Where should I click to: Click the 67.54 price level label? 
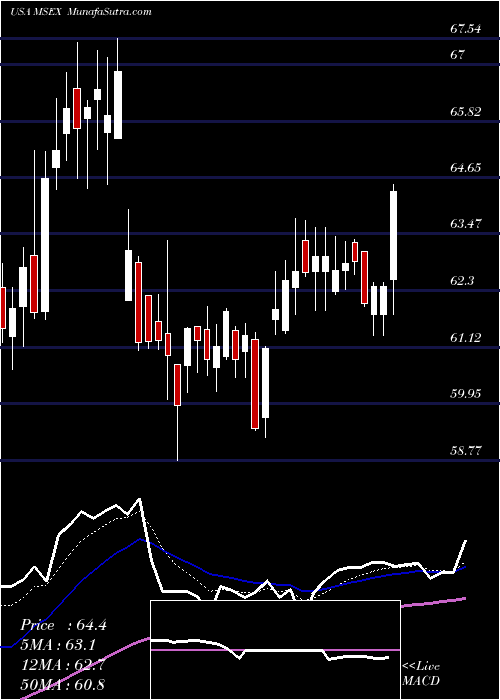pos(465,29)
